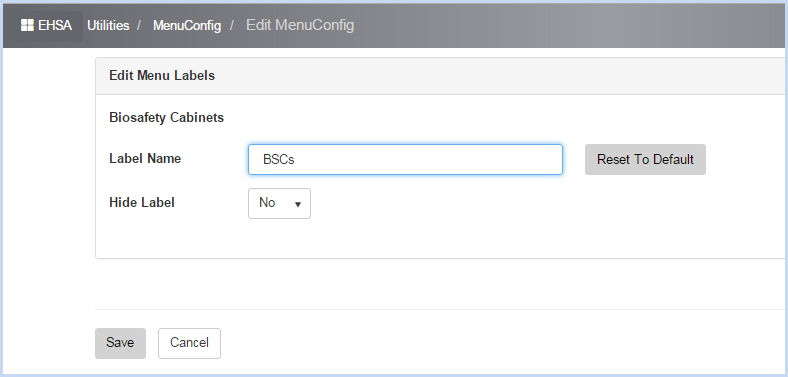788x377 pixels.
Task: Select the Edit MenuConfig breadcrumb title
Action: [300, 25]
